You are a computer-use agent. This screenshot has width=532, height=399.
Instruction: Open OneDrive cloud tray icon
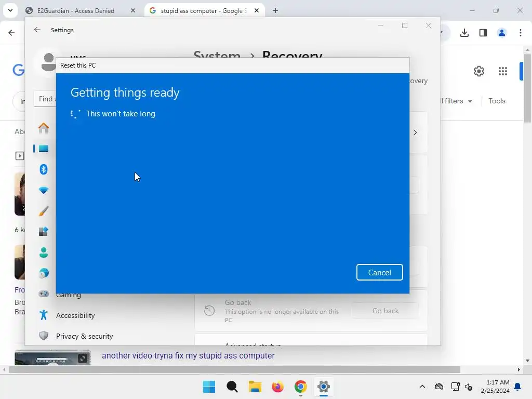tap(439, 387)
